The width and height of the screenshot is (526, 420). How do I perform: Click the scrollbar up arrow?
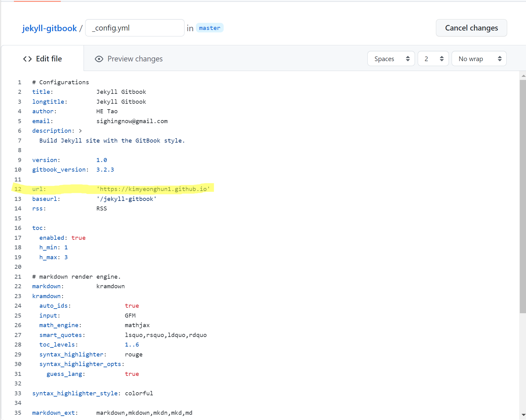click(x=523, y=76)
